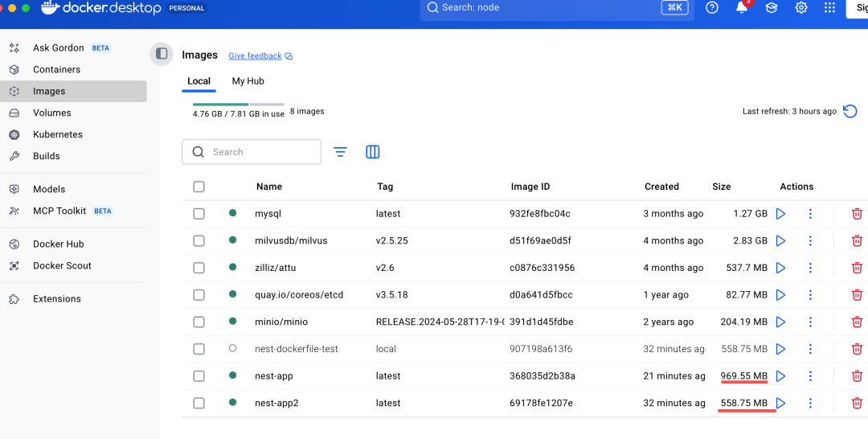Select the Local tab
The height and width of the screenshot is (439, 868).
coord(199,81)
